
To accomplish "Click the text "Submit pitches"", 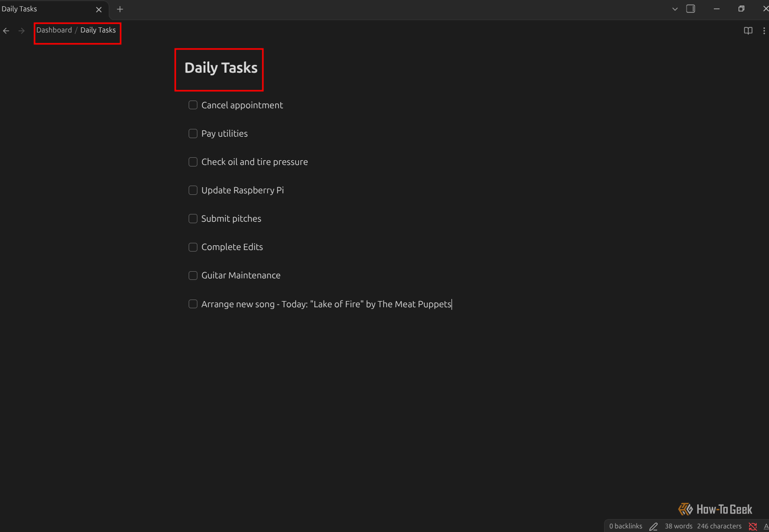I will 231,219.
